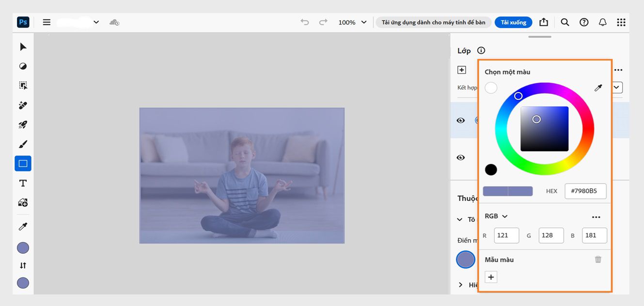Click the white color swatch circle
The height and width of the screenshot is (306, 644).
[x=491, y=88]
